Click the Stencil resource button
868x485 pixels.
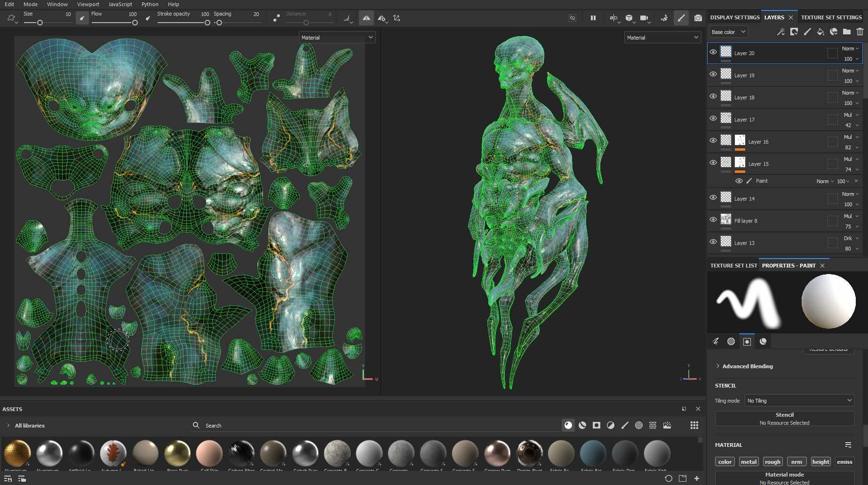(785, 419)
